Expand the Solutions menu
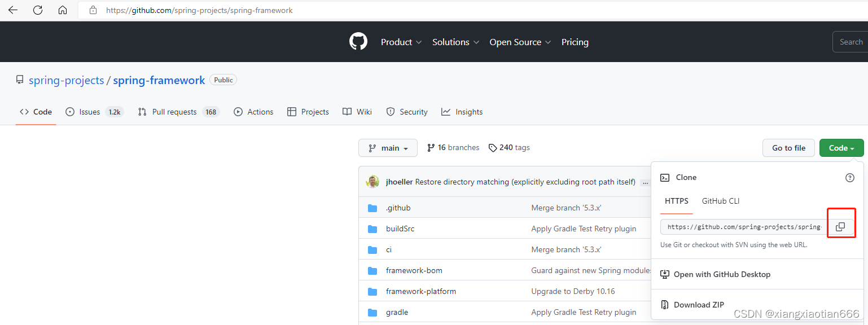Screen dimensions: 868x325 pos(455,42)
